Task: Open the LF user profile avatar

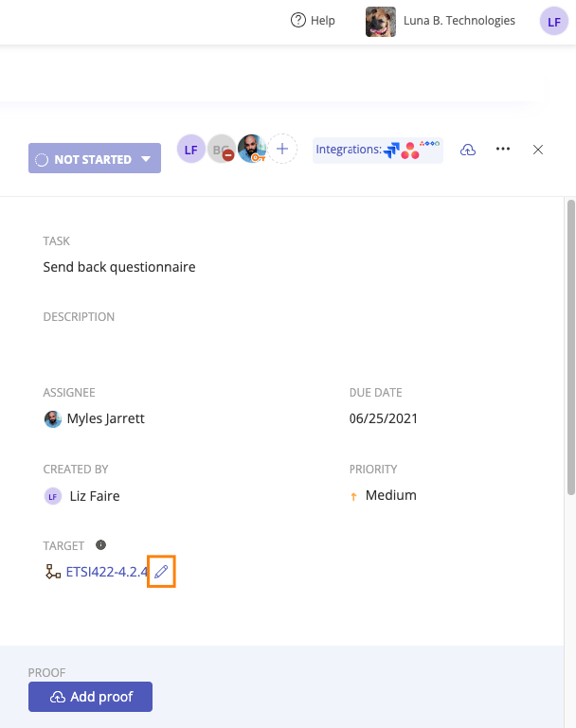Action: 553,22
